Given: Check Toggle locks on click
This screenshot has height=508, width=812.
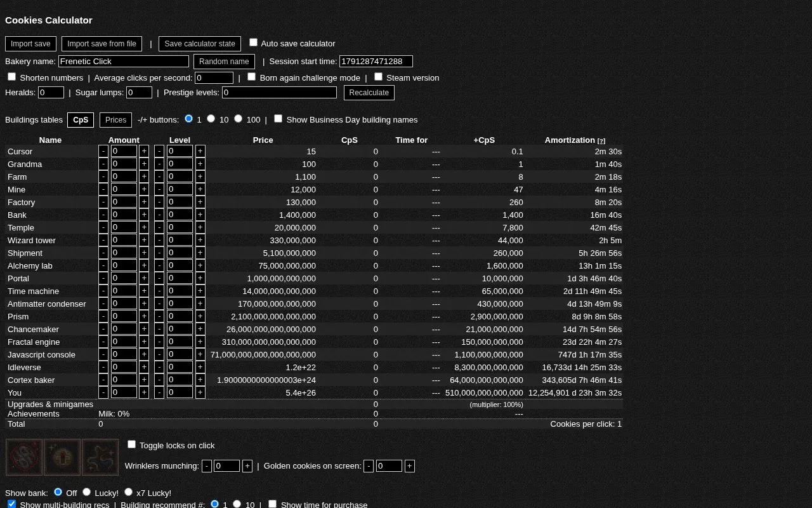Looking at the screenshot, I should (132, 444).
